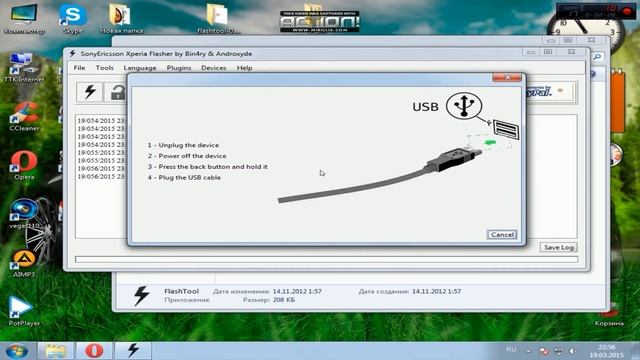
Task: Open the TTKInternet desktop shortcut
Action: click(x=23, y=67)
